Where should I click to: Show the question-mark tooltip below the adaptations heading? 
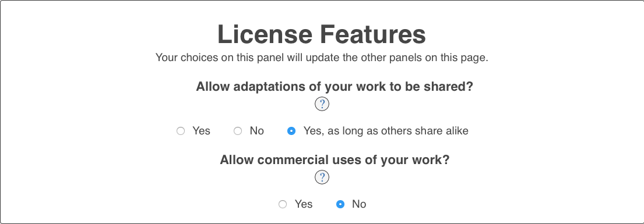point(322,104)
